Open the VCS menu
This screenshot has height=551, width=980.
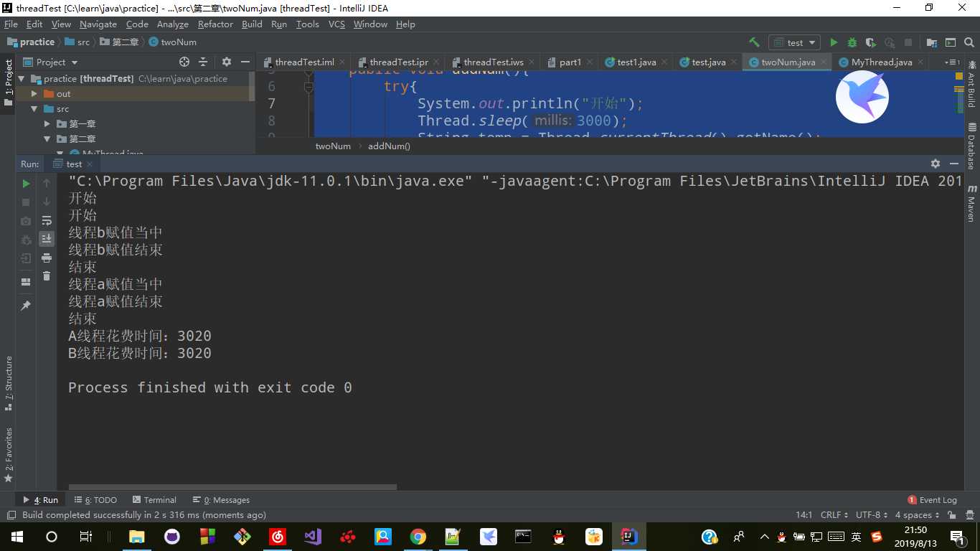[336, 24]
